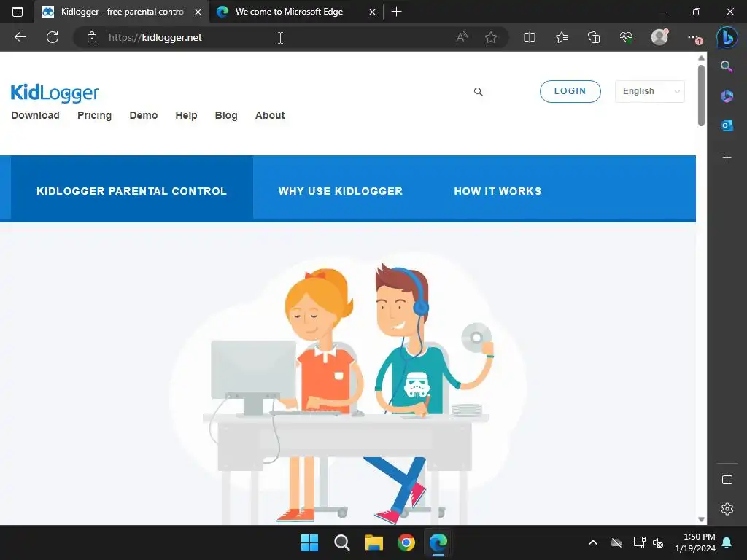The width and height of the screenshot is (747, 560).
Task: Open split screen icon
Action: (530, 37)
